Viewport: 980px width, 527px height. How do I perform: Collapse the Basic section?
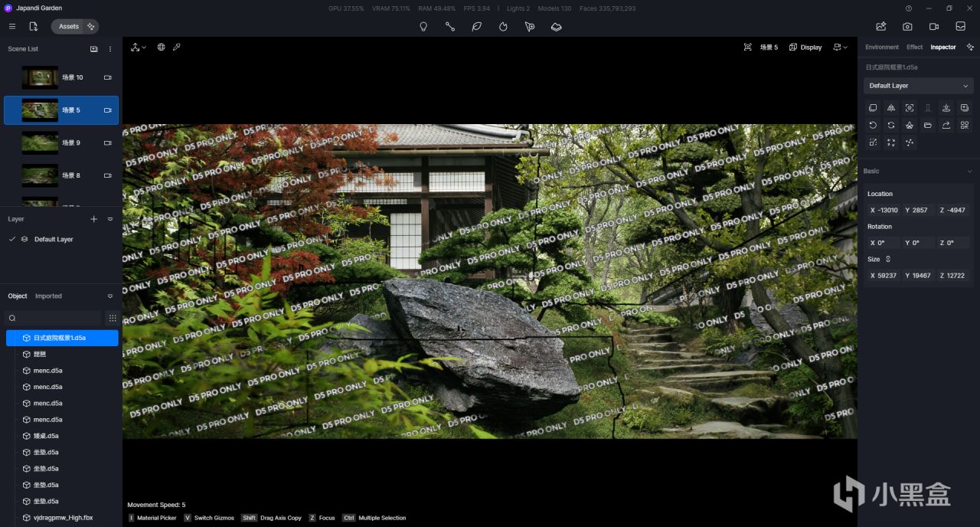point(970,172)
